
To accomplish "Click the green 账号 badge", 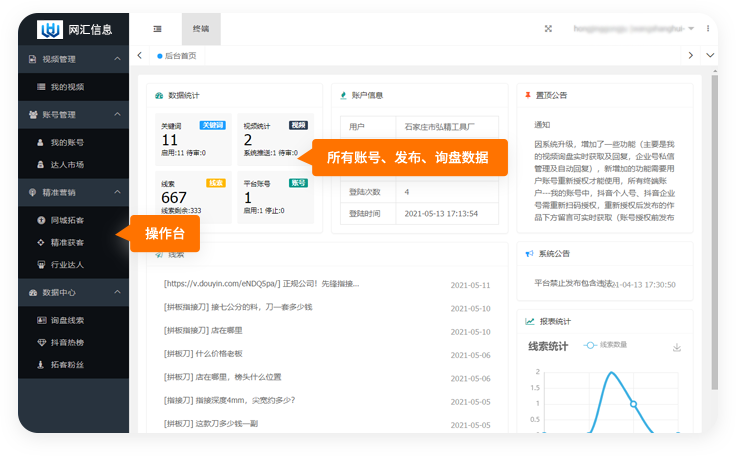I will coord(298,183).
